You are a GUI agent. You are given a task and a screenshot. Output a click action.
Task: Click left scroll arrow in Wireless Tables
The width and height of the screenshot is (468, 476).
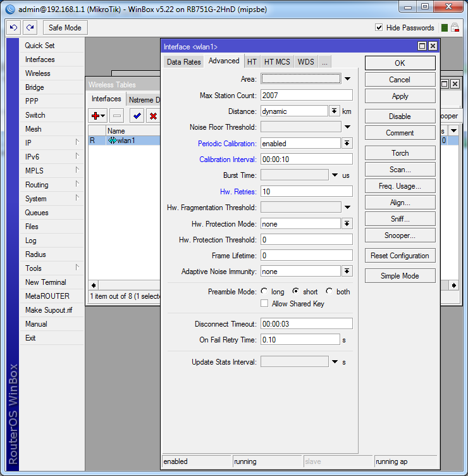94,285
